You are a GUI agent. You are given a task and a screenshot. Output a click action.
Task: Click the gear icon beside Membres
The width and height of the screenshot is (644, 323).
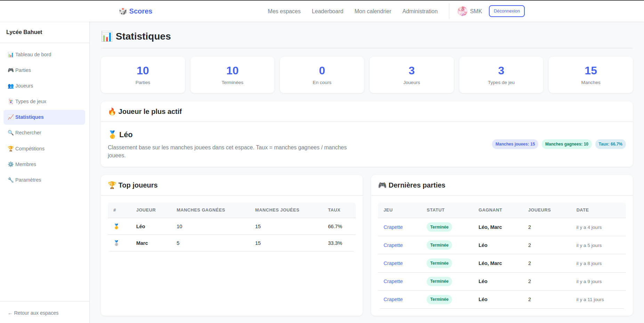pos(11,164)
